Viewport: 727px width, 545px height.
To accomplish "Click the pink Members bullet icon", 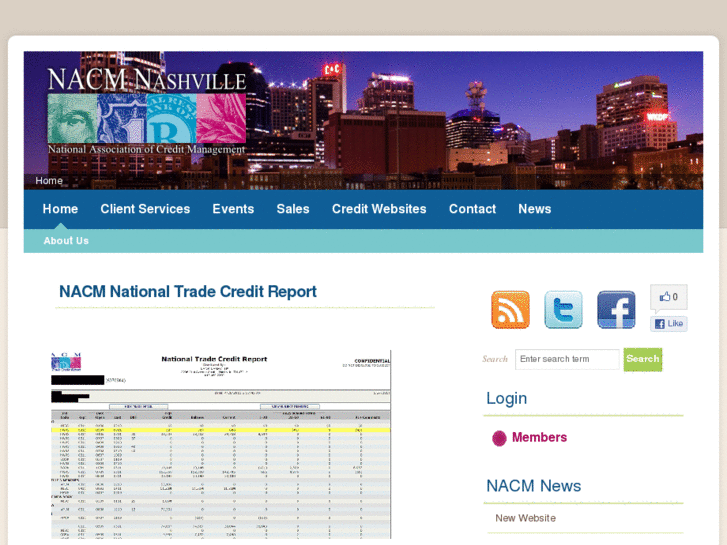I will click(499, 438).
